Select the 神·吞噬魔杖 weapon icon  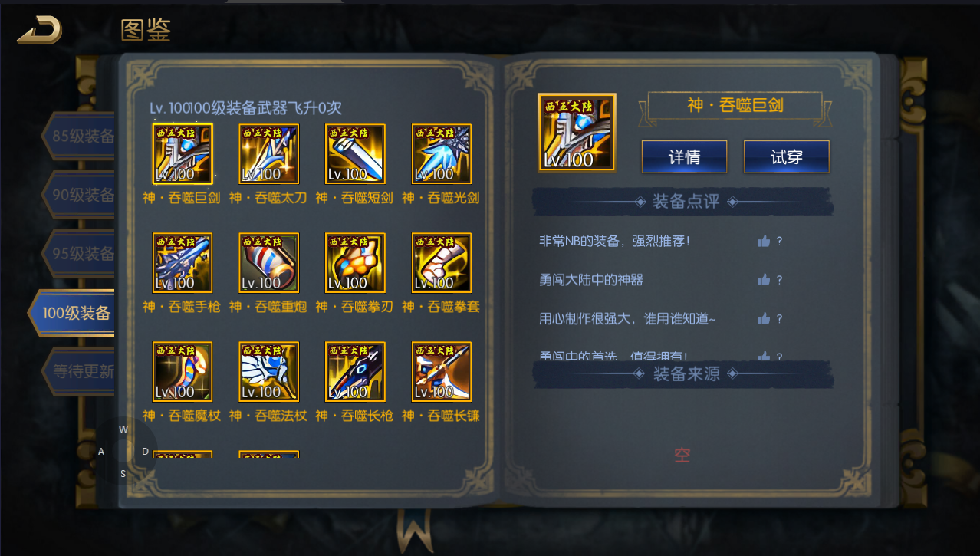(x=183, y=372)
